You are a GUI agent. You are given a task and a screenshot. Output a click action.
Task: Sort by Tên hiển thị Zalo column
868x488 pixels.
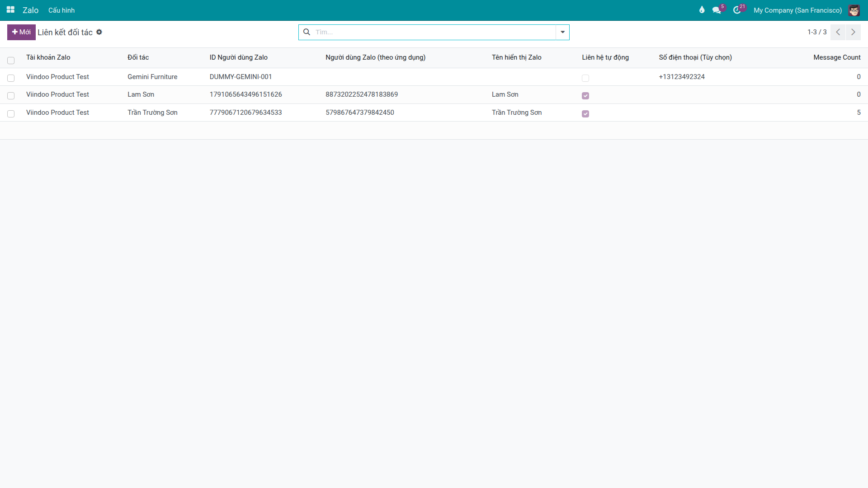(516, 57)
